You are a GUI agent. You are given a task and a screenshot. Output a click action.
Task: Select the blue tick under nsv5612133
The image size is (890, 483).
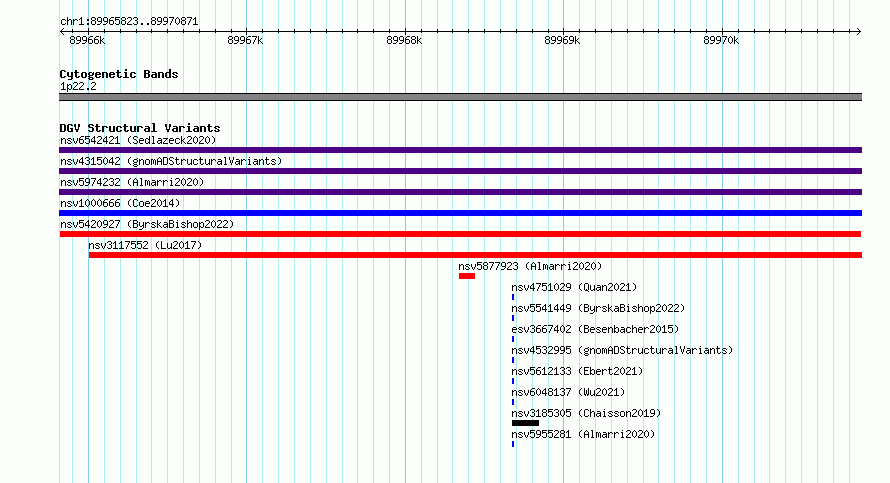click(x=513, y=381)
